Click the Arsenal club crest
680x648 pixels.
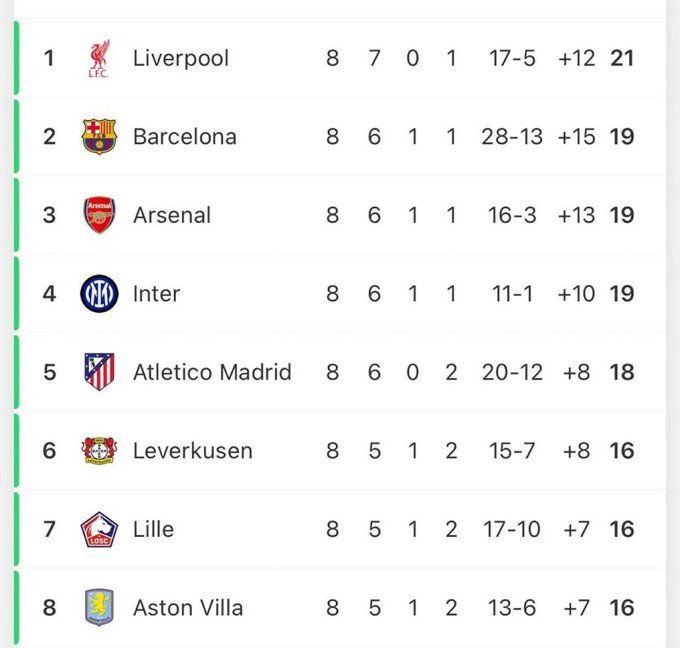99,215
